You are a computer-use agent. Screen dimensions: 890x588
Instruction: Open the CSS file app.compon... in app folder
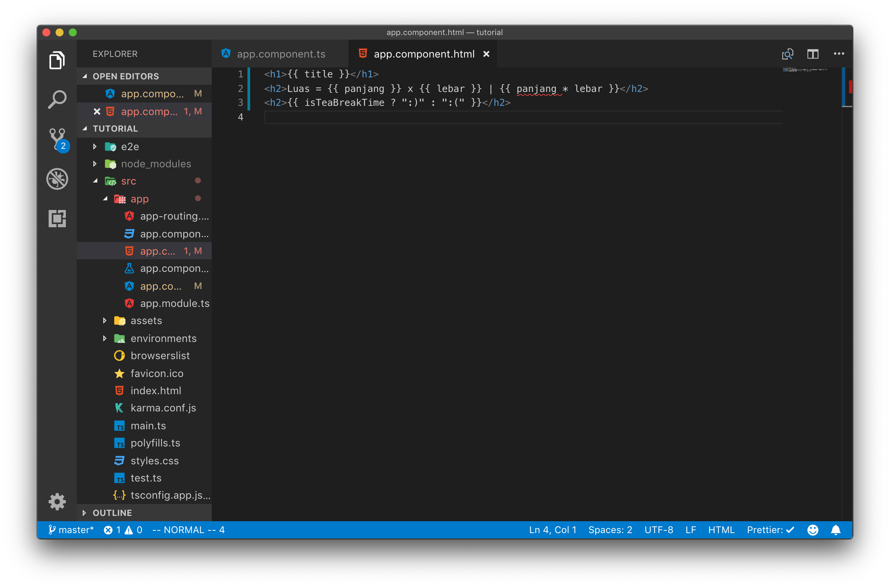(144, 233)
